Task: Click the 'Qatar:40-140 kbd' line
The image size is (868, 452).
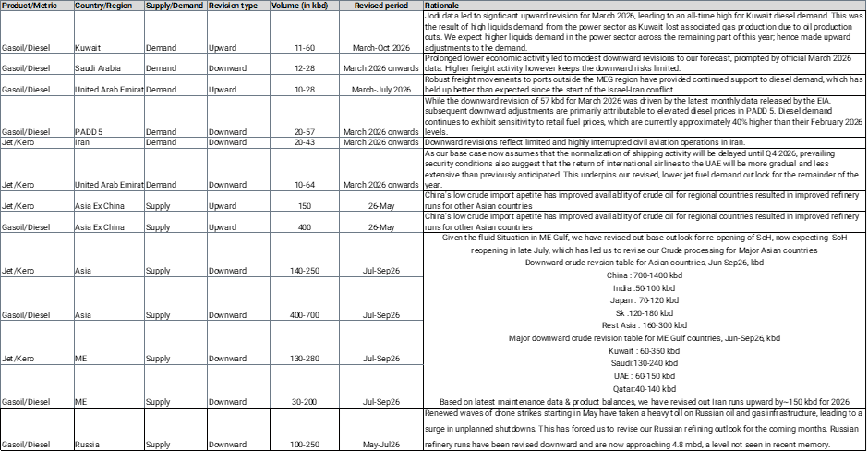Action: [x=645, y=389]
